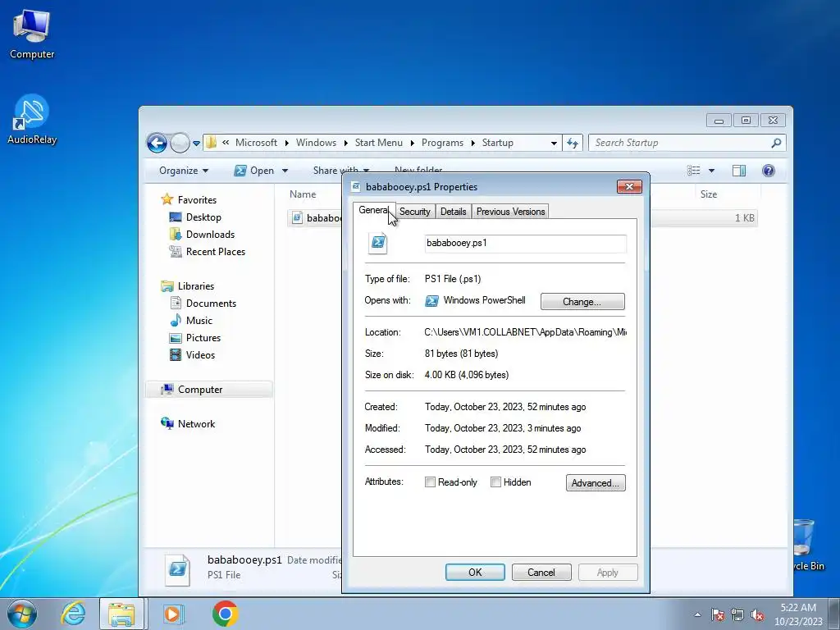This screenshot has width=840, height=630.
Task: Click the Explorer back navigation arrow
Action: (157, 143)
